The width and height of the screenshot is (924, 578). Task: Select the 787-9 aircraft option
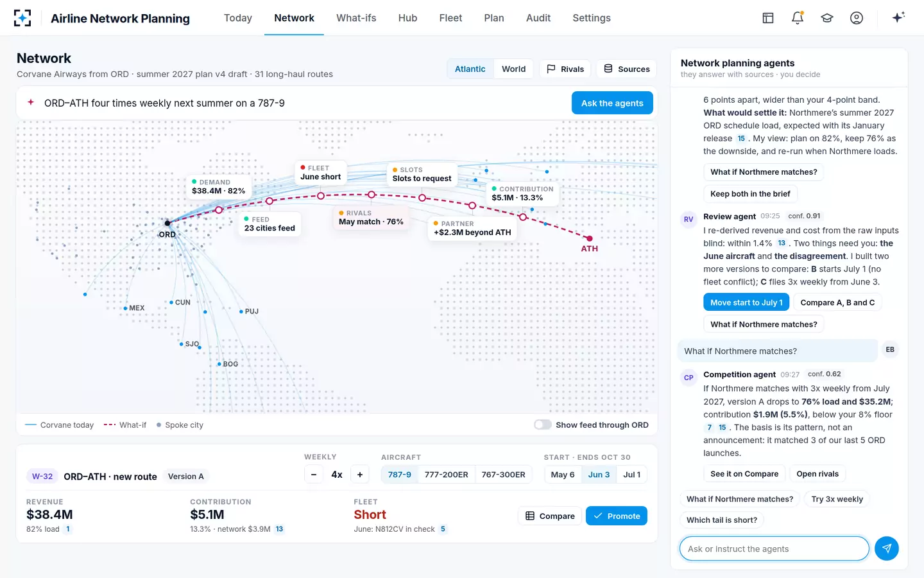pos(400,475)
